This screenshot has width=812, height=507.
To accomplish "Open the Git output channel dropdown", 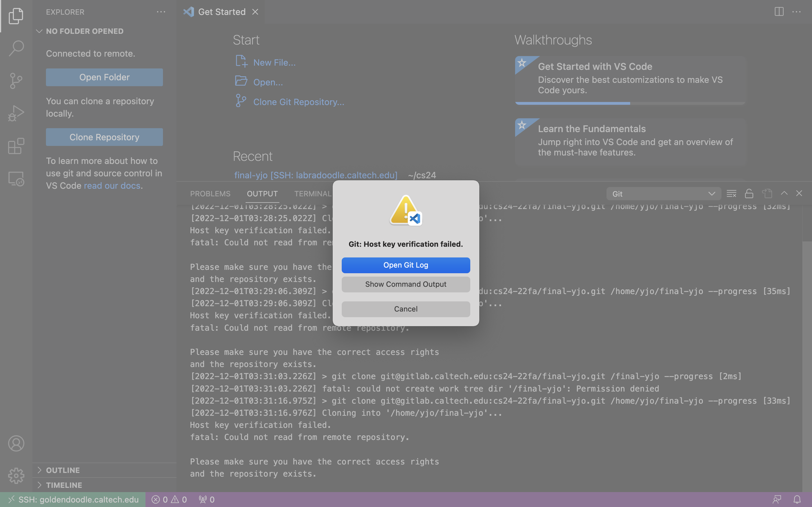I will 663,194.
